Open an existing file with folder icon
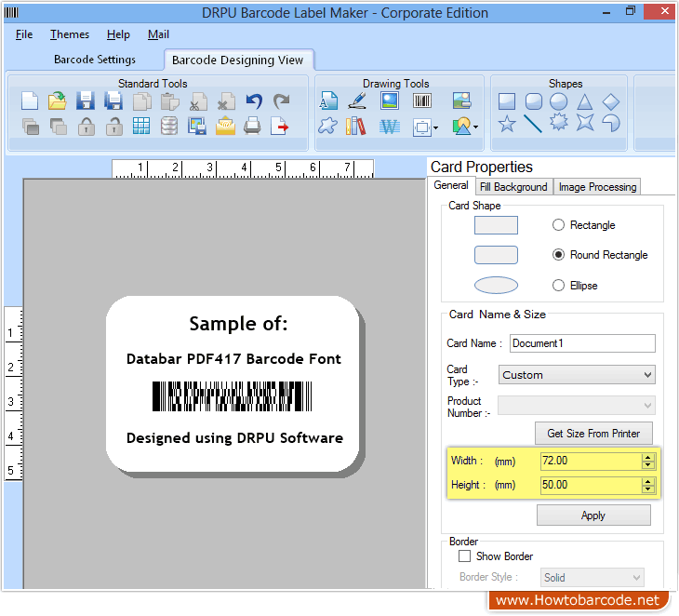This screenshot has width=679, height=616. point(57,100)
